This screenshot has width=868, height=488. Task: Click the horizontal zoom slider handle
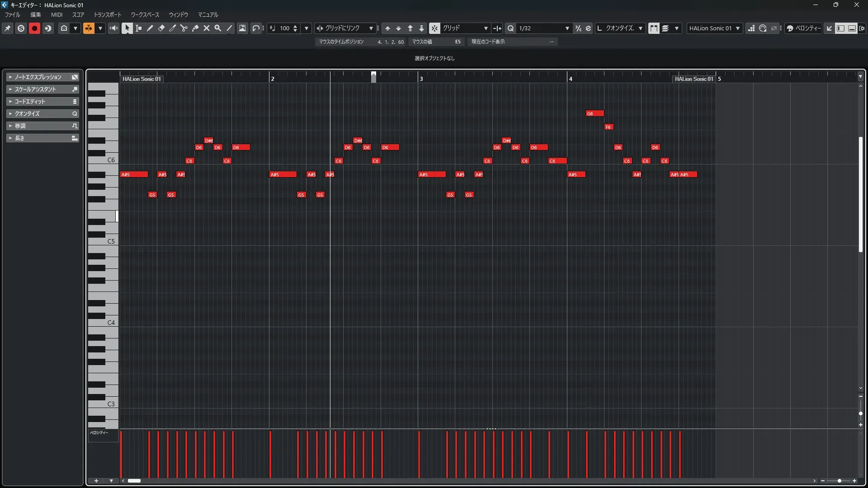840,481
